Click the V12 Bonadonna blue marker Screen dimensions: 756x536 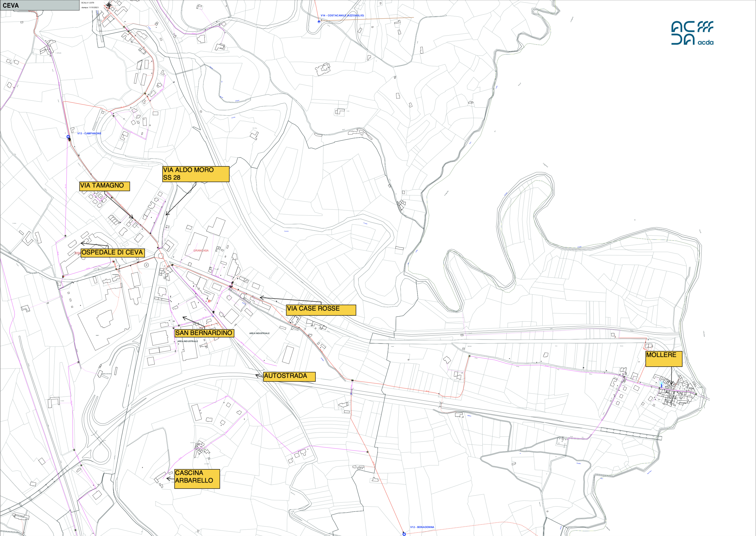[404, 534]
